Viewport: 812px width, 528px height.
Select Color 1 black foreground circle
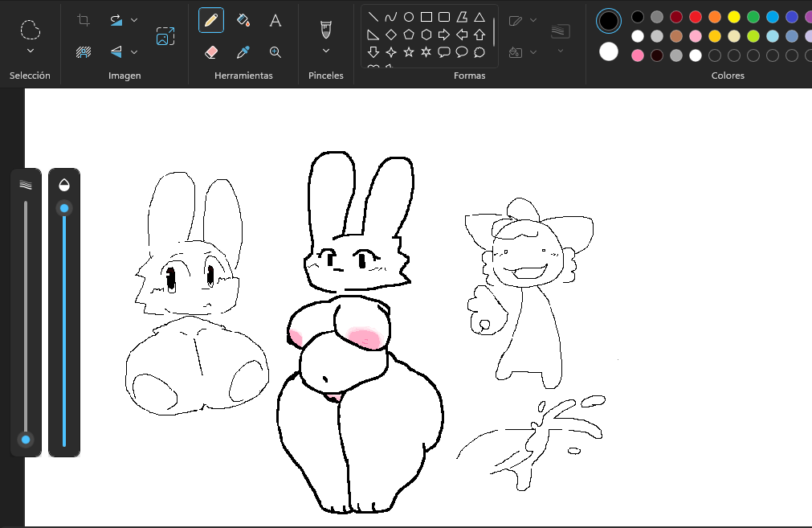click(609, 21)
